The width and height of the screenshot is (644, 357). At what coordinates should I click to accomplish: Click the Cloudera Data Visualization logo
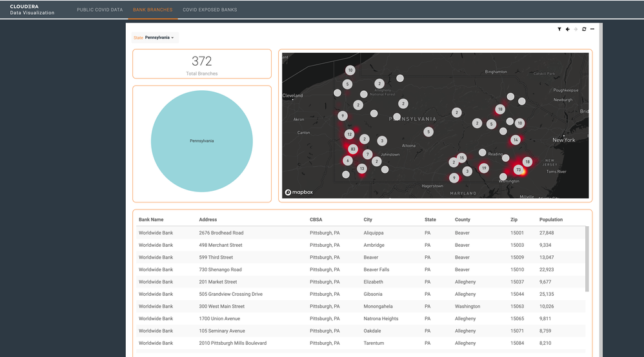tap(32, 10)
